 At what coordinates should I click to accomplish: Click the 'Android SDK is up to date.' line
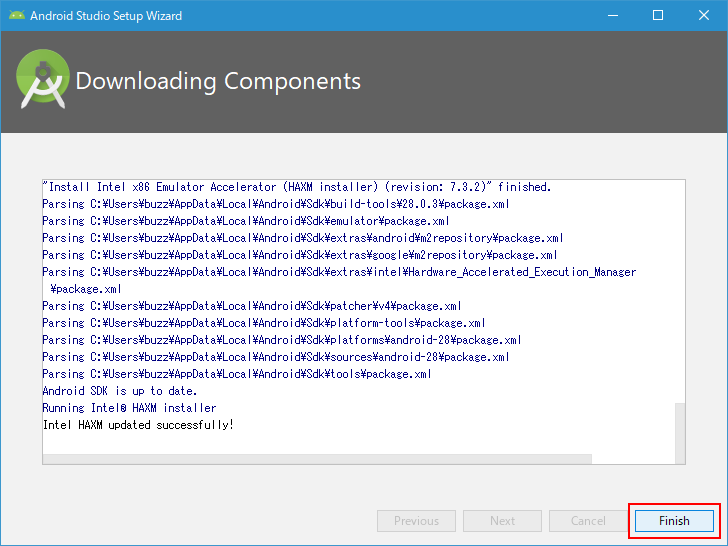point(120,391)
